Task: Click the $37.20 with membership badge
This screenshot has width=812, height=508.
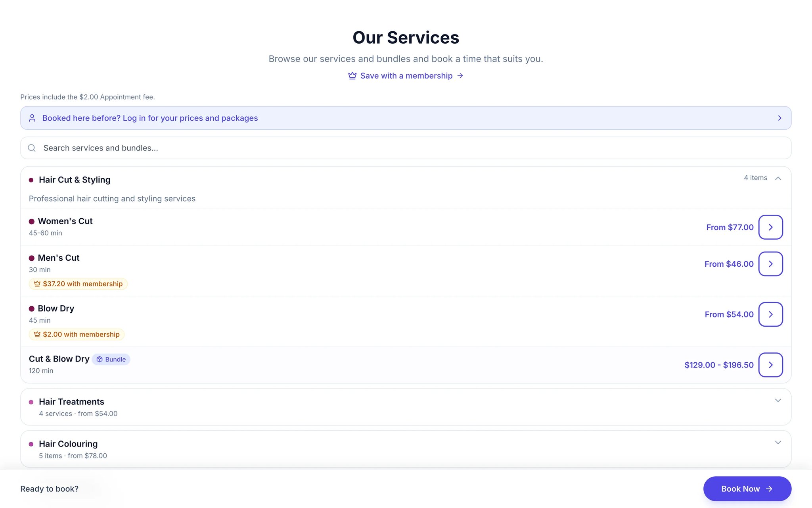Action: (x=78, y=284)
